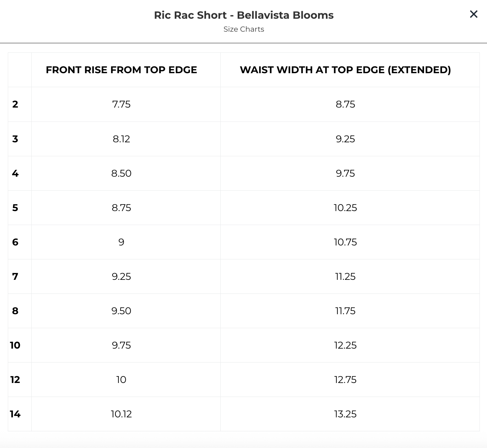Viewport: 487px width, 448px height.
Task: Click the 8.12 front rise value
Action: tap(121, 139)
